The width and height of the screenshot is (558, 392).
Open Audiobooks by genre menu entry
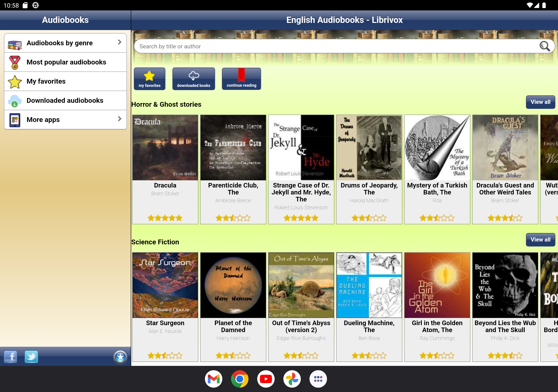coord(65,43)
